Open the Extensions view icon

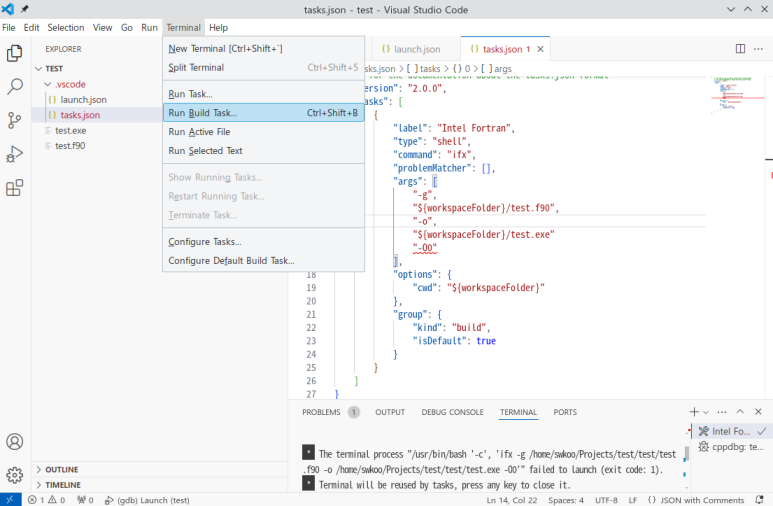15,188
